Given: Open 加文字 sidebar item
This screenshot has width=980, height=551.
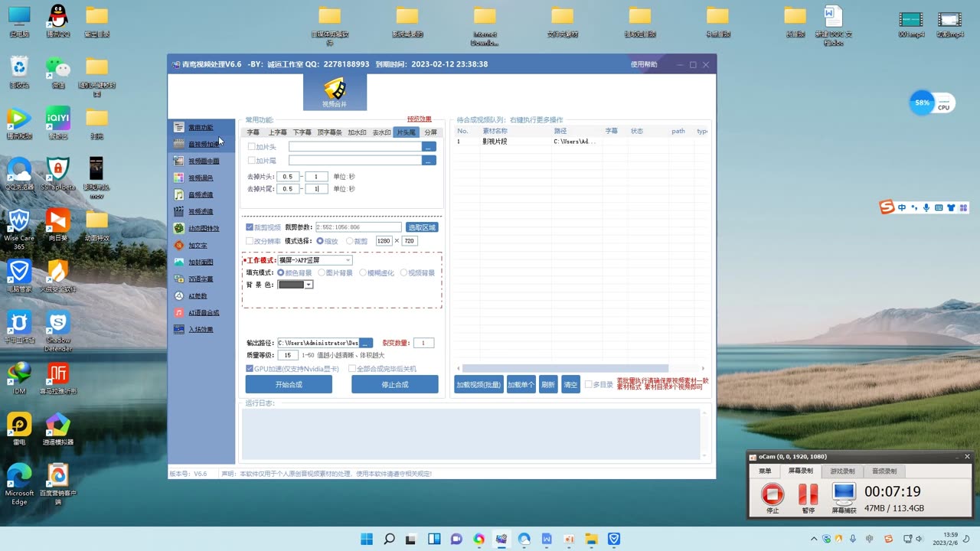Looking at the screenshot, I should tap(198, 245).
